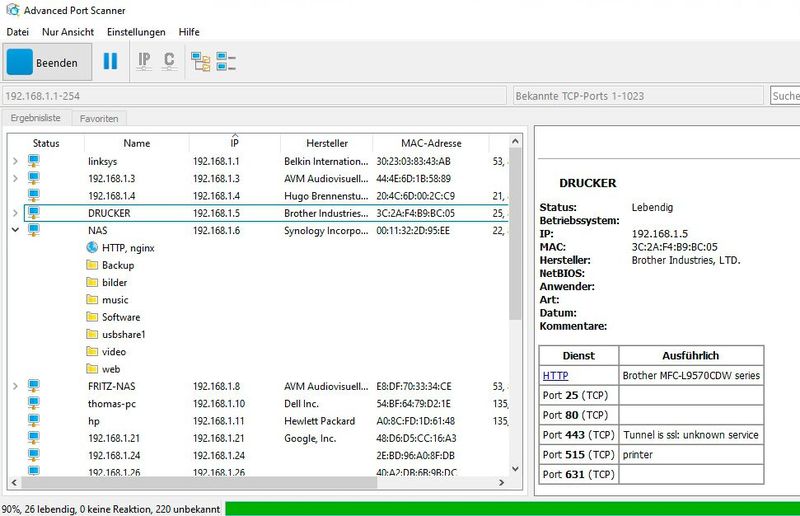Click the Beenden stop-scan button
This screenshot has height=516, width=800.
pyautogui.click(x=47, y=62)
